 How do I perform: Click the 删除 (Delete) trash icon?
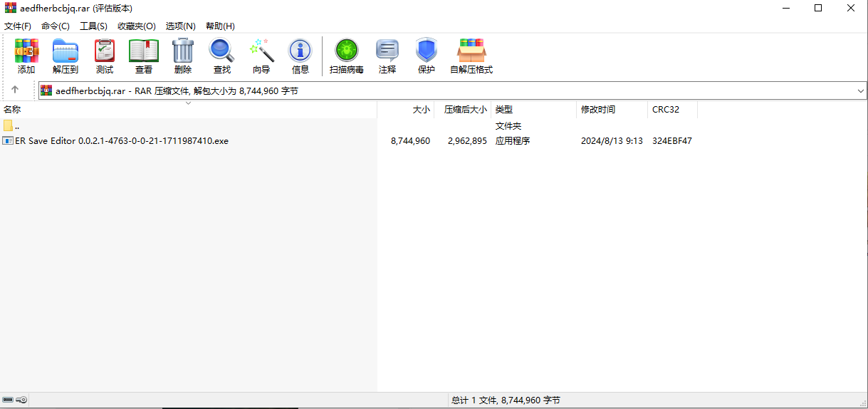click(x=183, y=56)
